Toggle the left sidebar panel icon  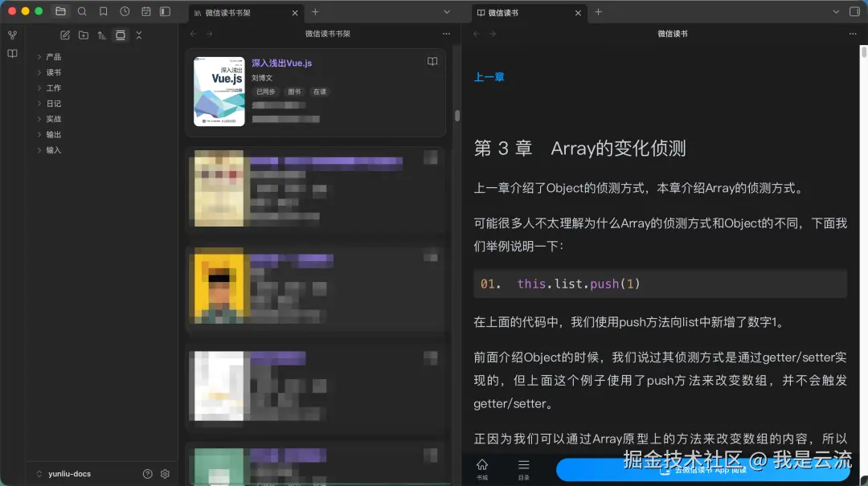pos(165,11)
